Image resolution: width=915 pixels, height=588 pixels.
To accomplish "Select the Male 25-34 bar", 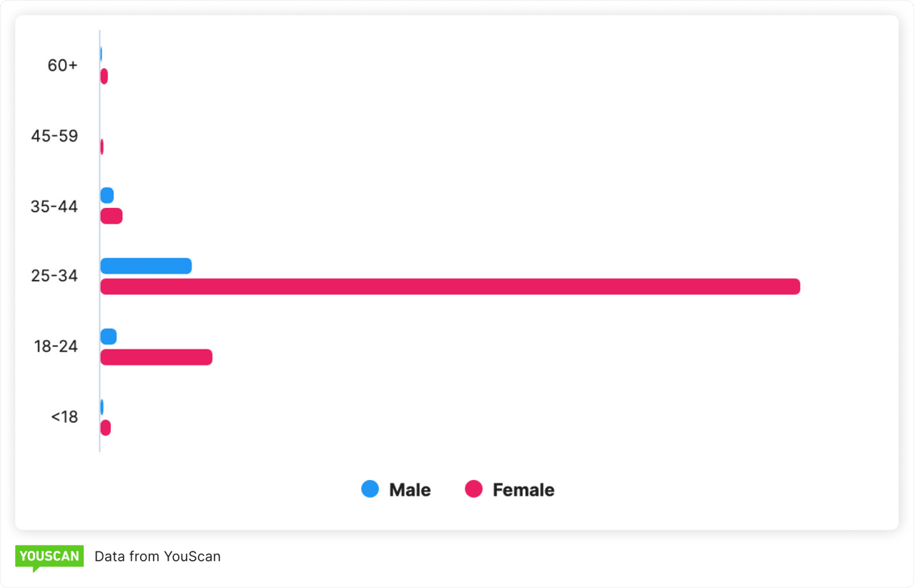I will [x=146, y=266].
